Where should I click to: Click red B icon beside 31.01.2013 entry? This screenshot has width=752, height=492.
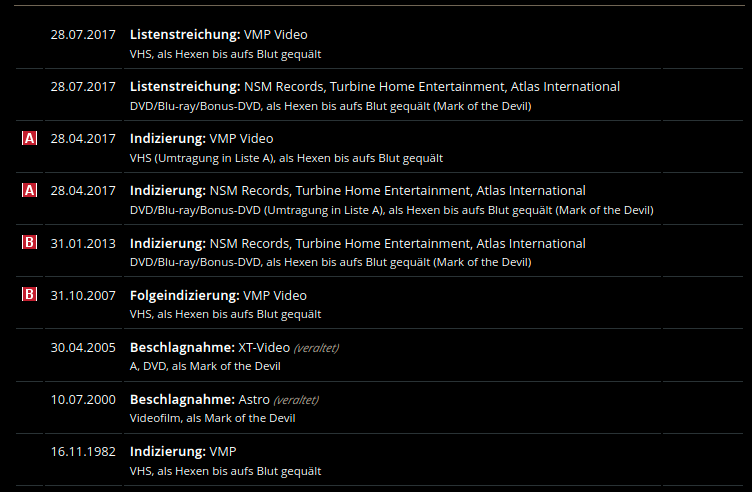tap(29, 243)
